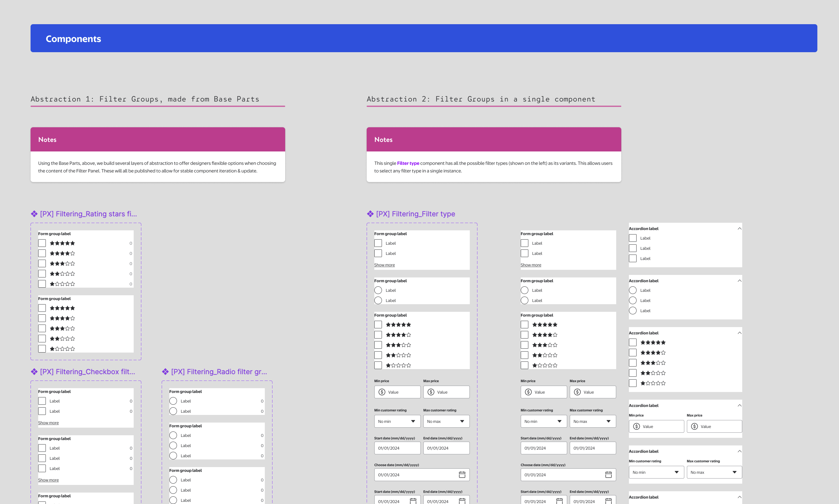Click component icon beside Filtering_Rating stars title
This screenshot has width=839, height=504.
(34, 214)
